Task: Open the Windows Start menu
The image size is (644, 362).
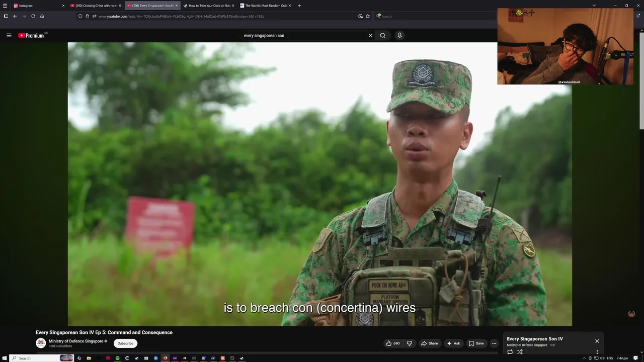Action: pyautogui.click(x=4, y=358)
